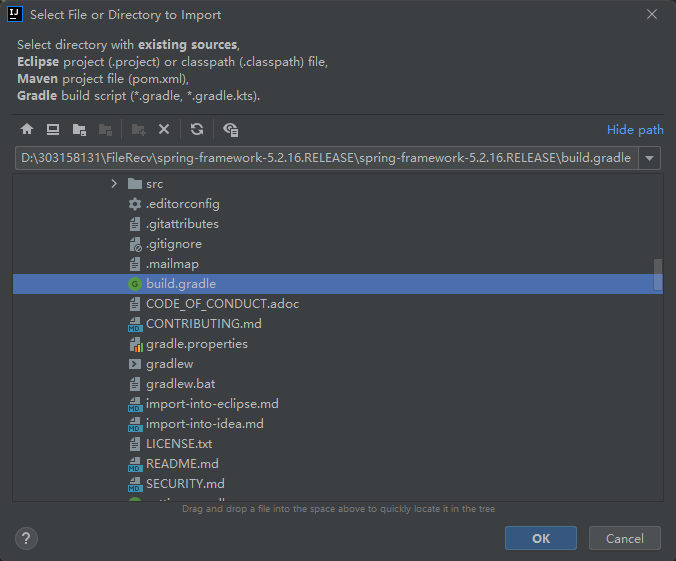Select the README.md file

click(338, 464)
